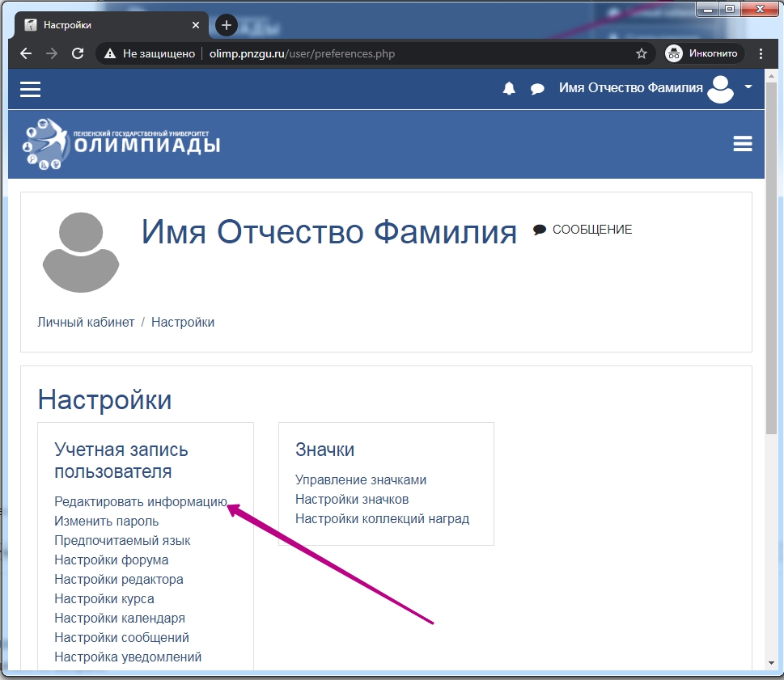
Task: Open Настройки календаря link
Action: (x=120, y=618)
